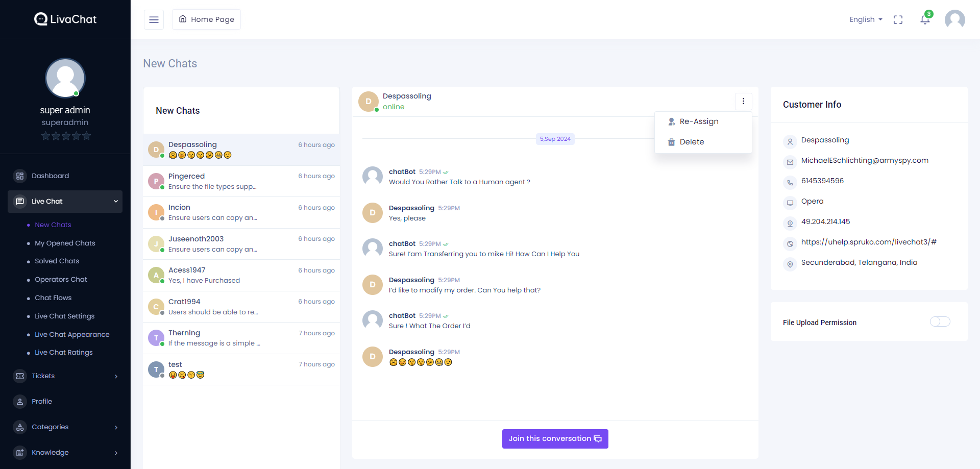This screenshot has height=469, width=980.
Task: Enable the File Upload Permission toggle
Action: [940, 322]
